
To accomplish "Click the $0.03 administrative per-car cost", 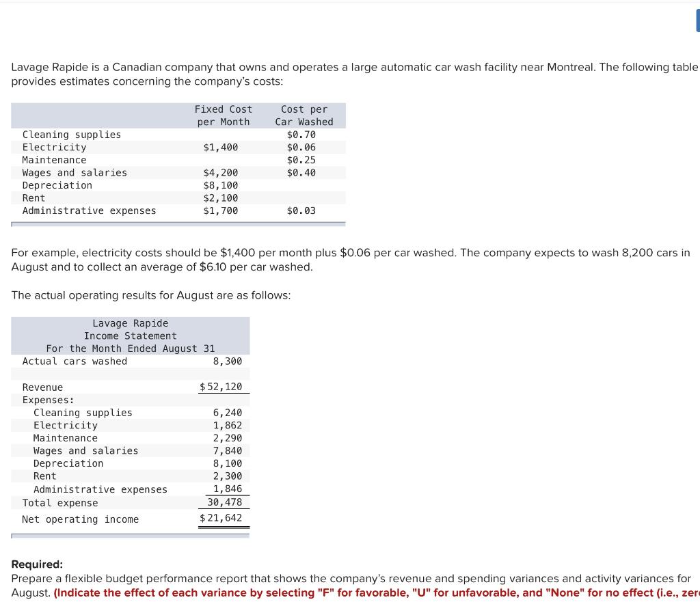I will pyautogui.click(x=301, y=210).
